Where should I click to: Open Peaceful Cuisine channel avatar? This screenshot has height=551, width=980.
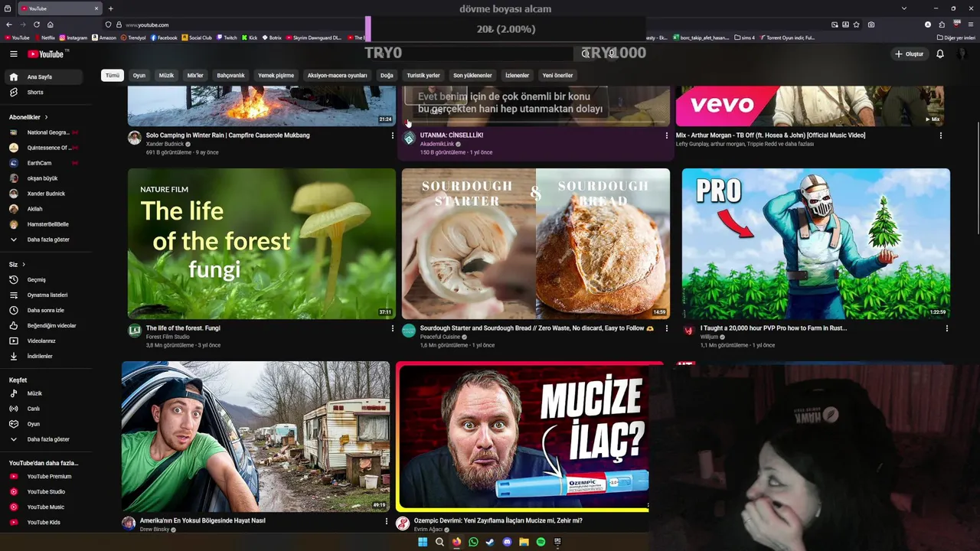pyautogui.click(x=409, y=331)
